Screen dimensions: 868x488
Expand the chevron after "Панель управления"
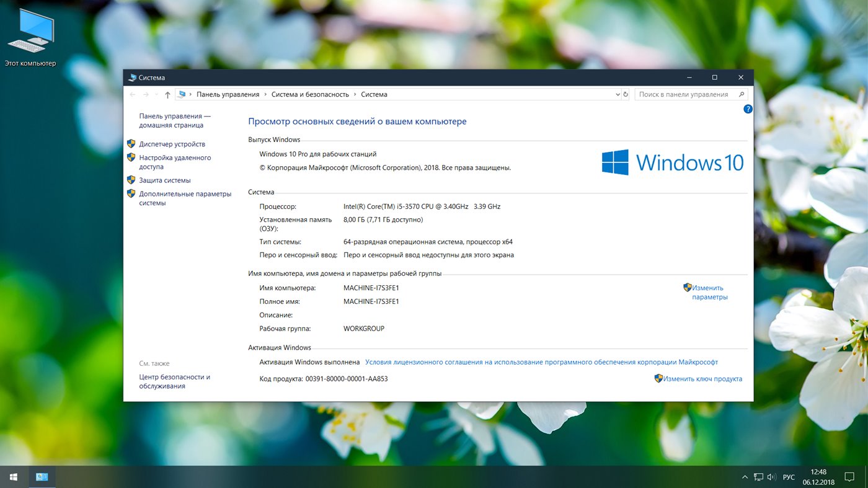(265, 94)
